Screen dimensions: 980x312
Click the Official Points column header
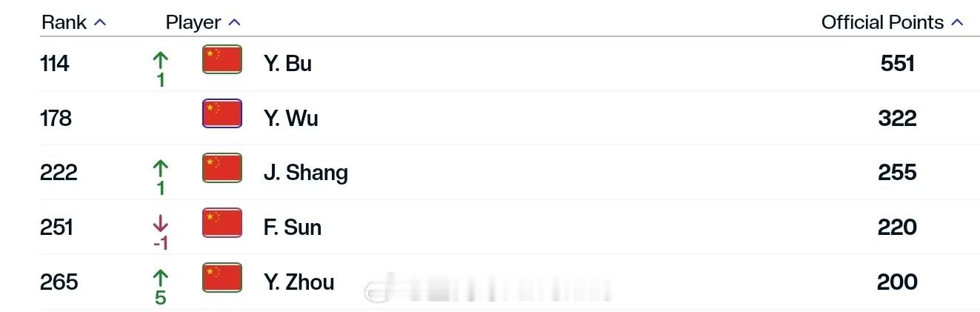tap(881, 23)
